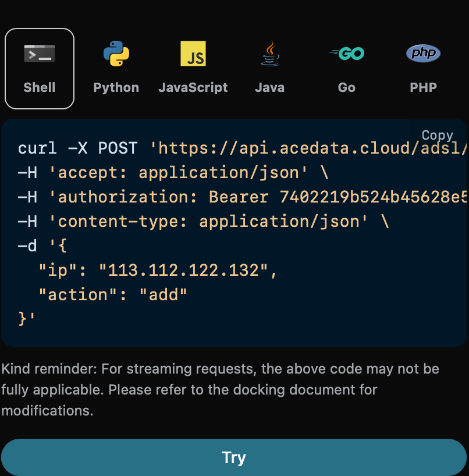The height and width of the screenshot is (476, 469).
Task: Choose the yellow JS logo icon
Action: 193,54
